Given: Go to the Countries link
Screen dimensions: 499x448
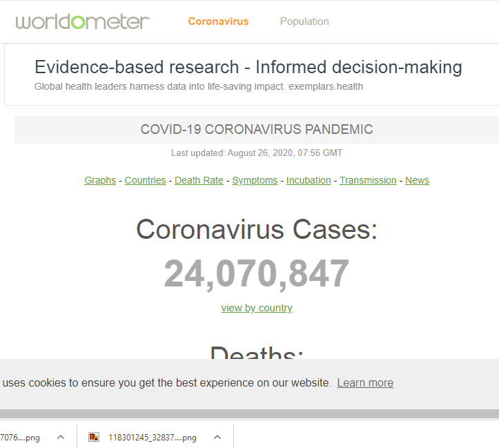Looking at the screenshot, I should point(145,180).
